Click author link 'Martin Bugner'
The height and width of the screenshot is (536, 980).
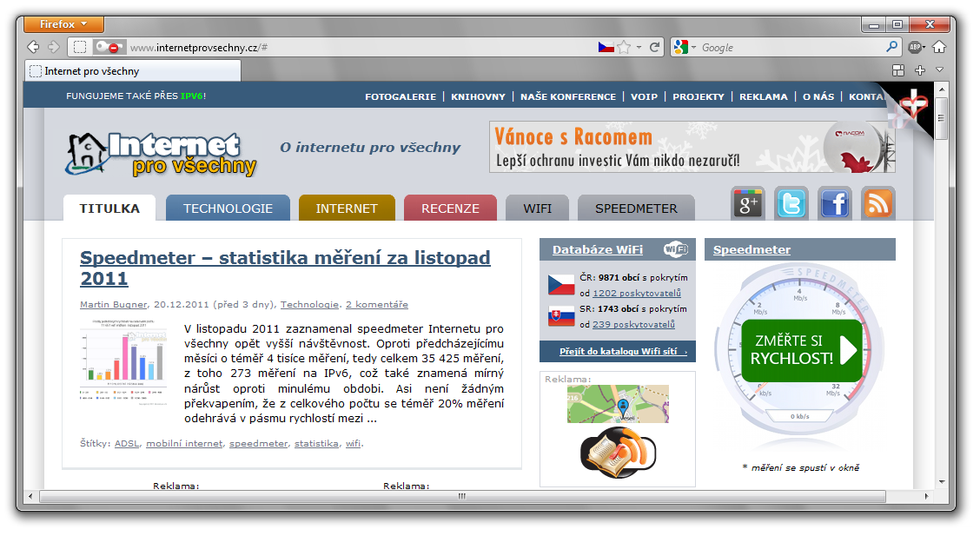pos(113,305)
